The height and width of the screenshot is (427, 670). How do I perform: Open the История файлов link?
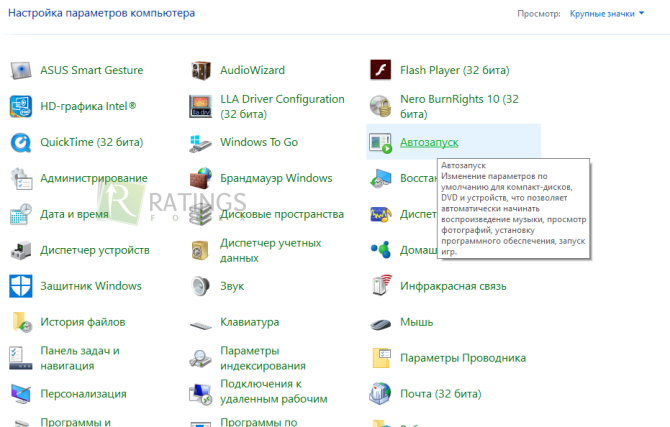(83, 322)
